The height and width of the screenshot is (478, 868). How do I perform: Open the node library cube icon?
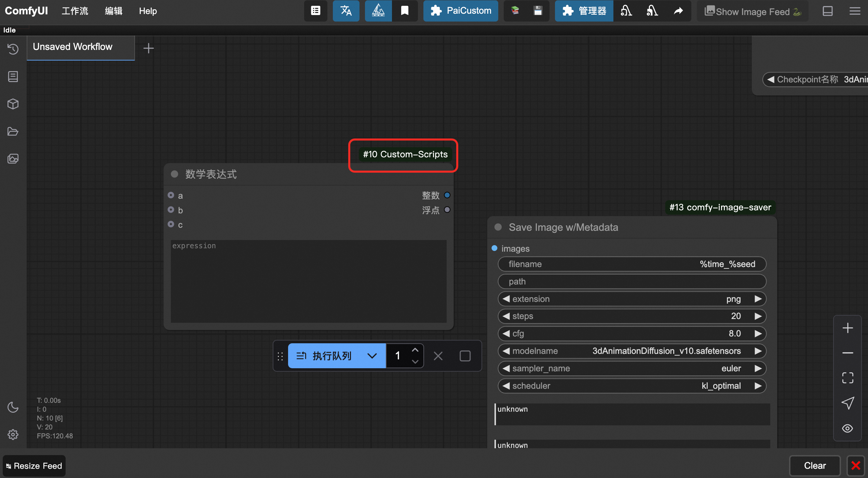pos(13,104)
